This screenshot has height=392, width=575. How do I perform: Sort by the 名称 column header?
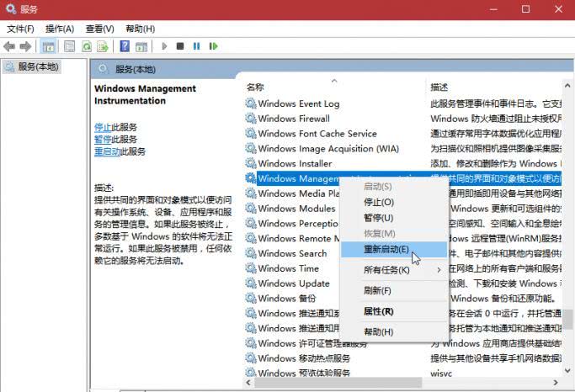pyautogui.click(x=255, y=87)
